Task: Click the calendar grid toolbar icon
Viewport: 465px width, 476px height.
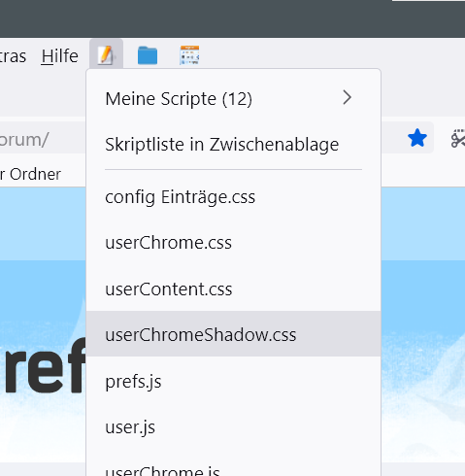Action: (189, 55)
